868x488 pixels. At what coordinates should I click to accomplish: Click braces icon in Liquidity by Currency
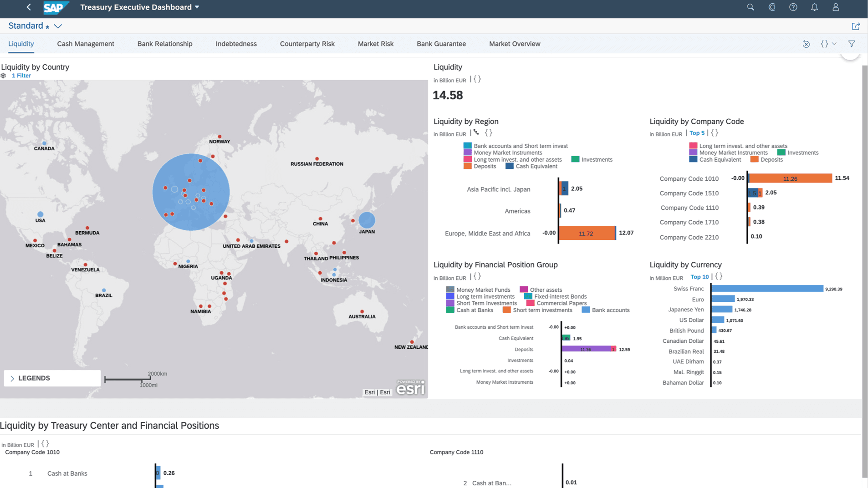pyautogui.click(x=719, y=276)
